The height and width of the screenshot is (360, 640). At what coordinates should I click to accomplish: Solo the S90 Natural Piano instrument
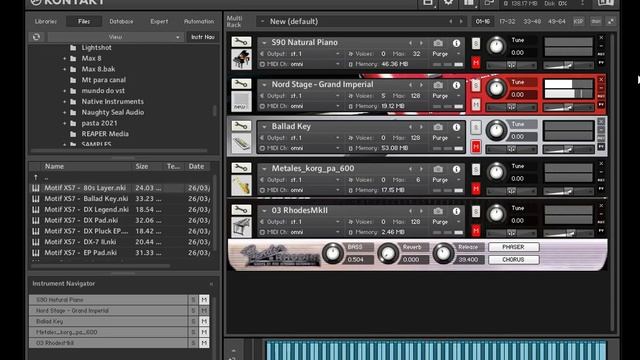point(476,43)
